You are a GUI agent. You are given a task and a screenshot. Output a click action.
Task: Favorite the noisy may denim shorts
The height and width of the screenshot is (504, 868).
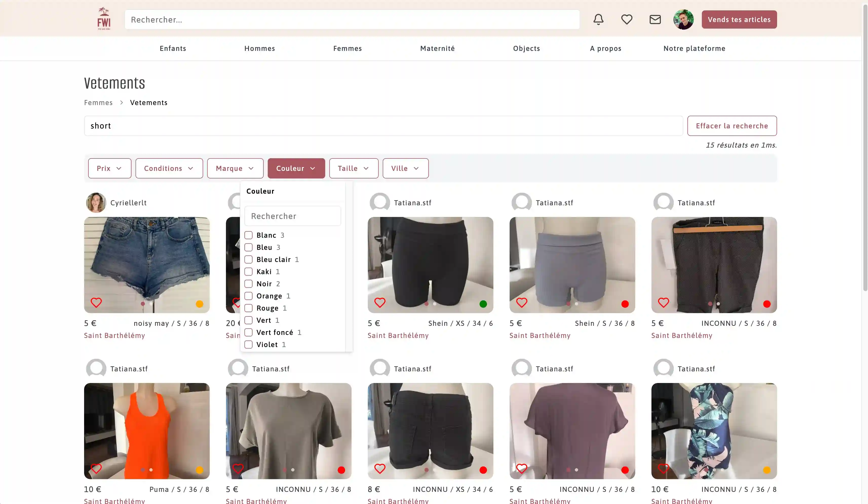96,303
